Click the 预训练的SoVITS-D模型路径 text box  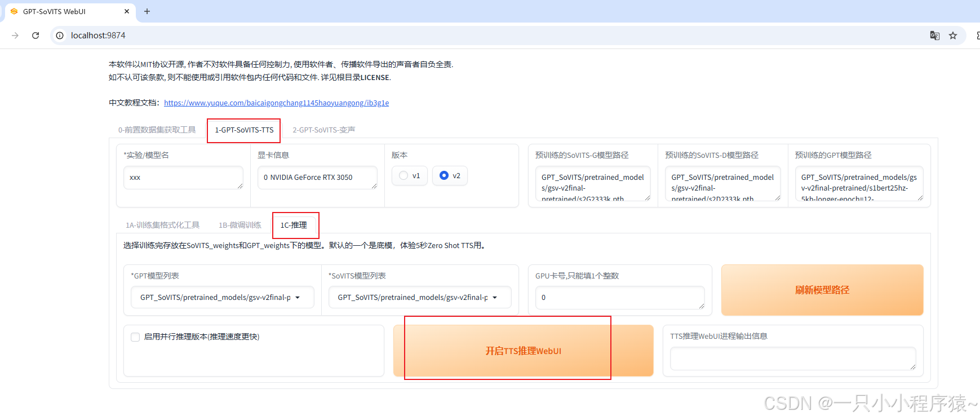[722, 183]
